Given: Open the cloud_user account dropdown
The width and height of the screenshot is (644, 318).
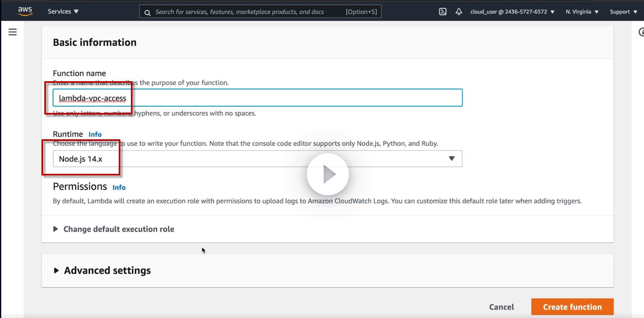Looking at the screenshot, I should [512, 12].
